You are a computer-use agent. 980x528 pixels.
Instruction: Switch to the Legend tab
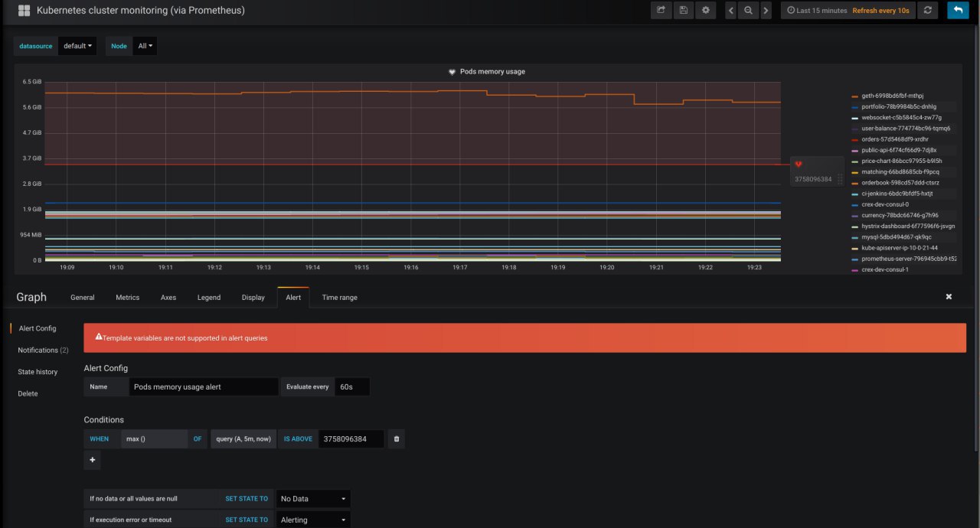(209, 298)
